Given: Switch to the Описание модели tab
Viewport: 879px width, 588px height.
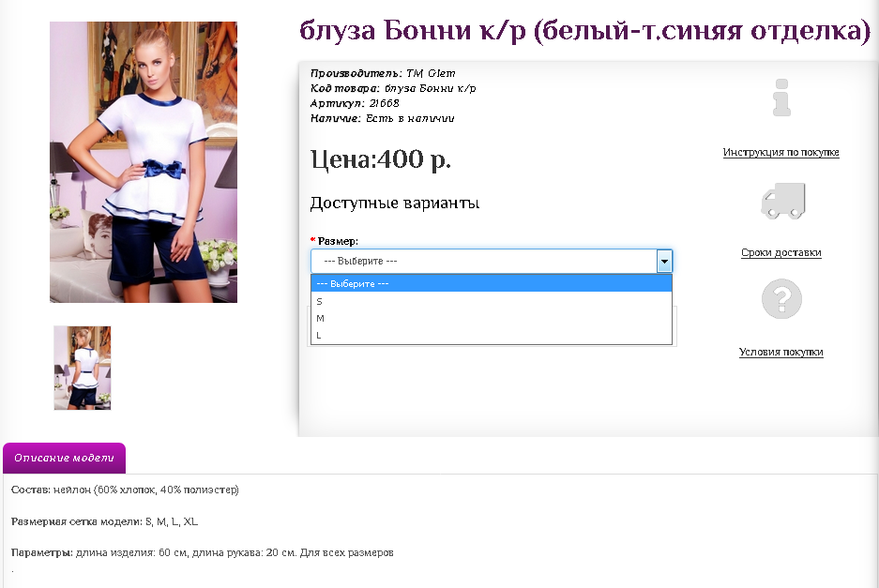Looking at the screenshot, I should click(x=65, y=458).
